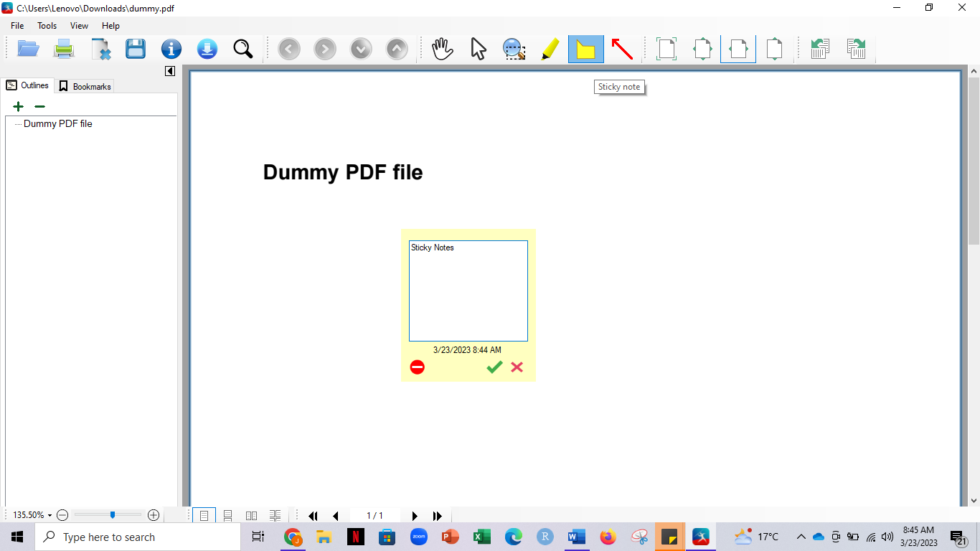
Task: Expand all outlines with the green plus
Action: (x=19, y=106)
